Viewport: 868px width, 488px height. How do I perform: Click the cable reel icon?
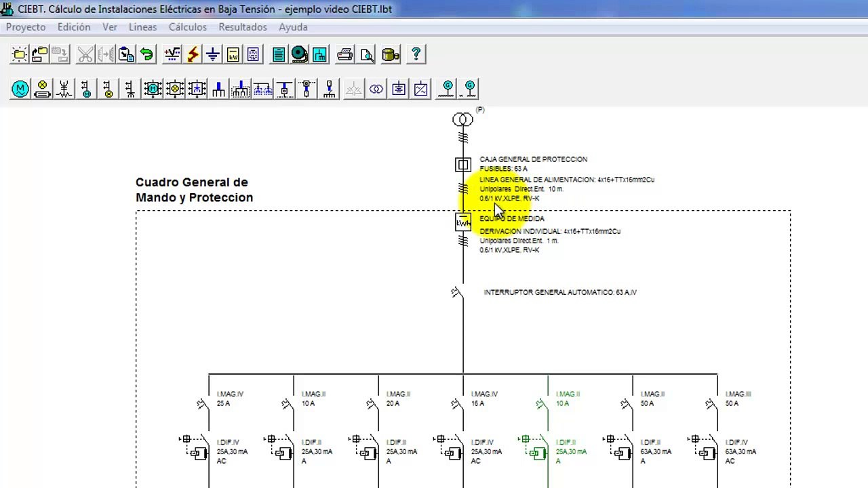[299, 54]
